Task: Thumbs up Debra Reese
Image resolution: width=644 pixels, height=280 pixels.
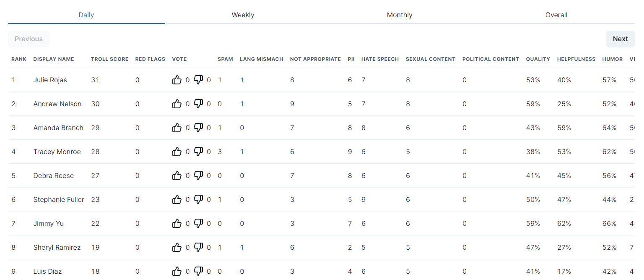Action: click(177, 175)
